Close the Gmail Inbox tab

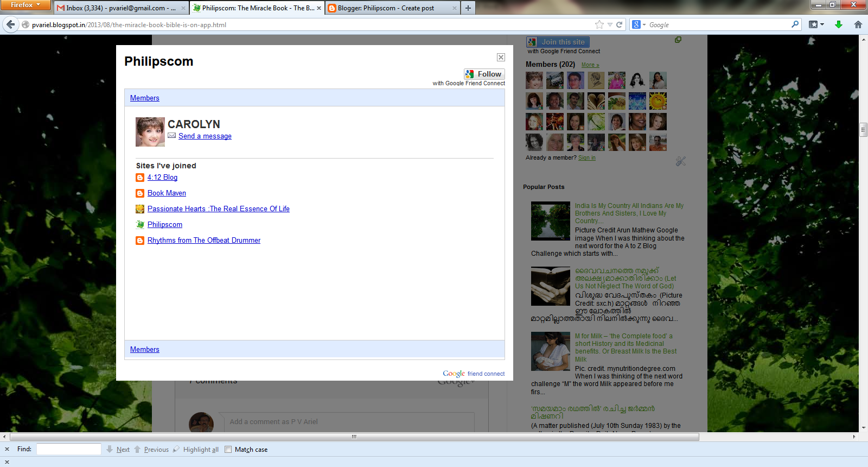point(182,8)
